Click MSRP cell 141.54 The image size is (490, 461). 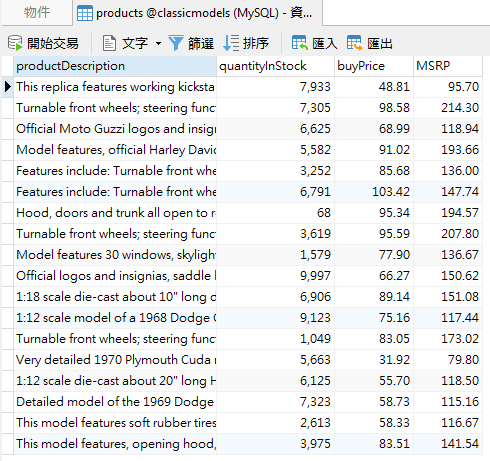coord(448,444)
